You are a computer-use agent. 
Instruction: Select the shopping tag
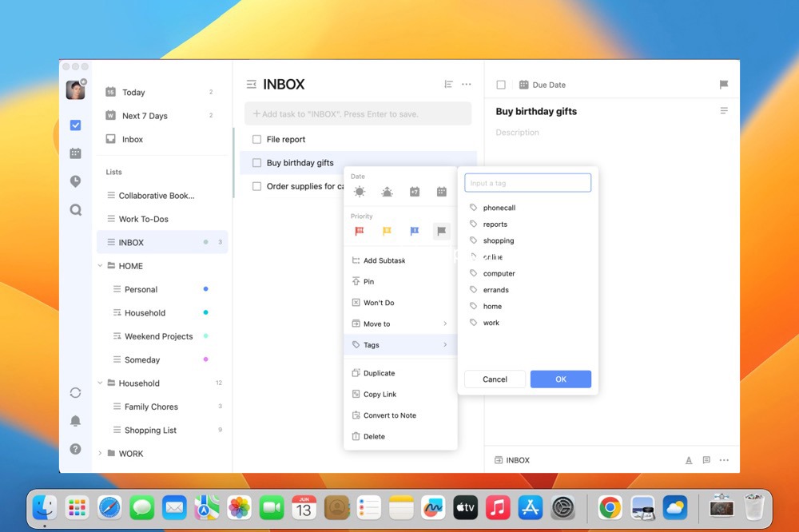click(x=528, y=240)
